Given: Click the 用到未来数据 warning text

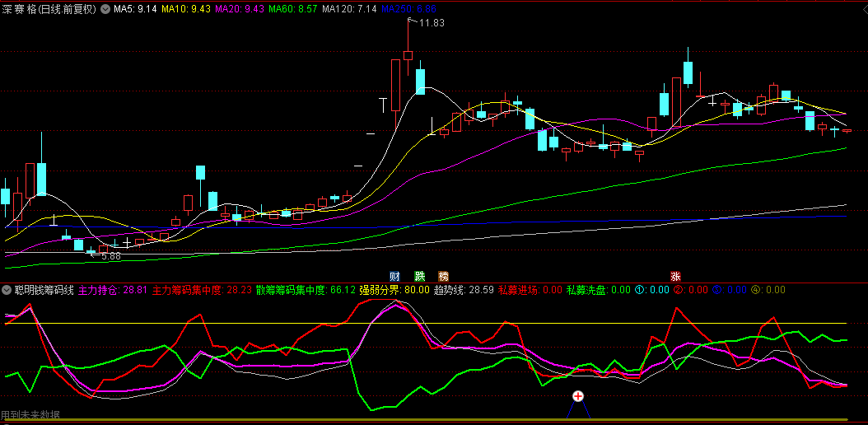Looking at the screenshot, I should (x=30, y=415).
